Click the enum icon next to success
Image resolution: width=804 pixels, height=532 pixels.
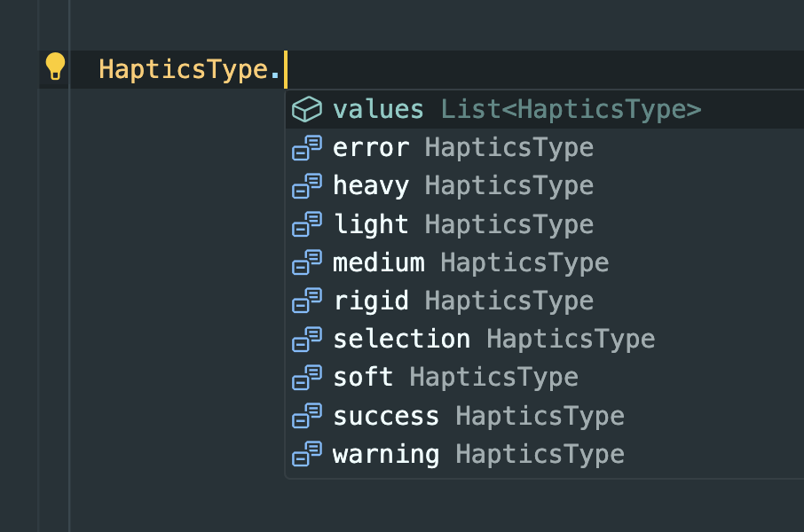[x=307, y=416]
